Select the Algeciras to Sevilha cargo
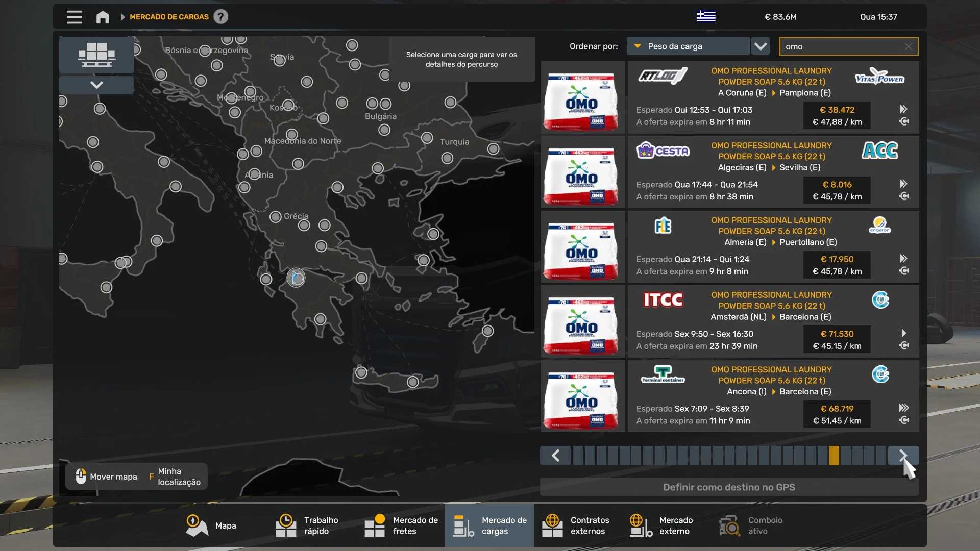This screenshot has height=551, width=980. [773, 171]
